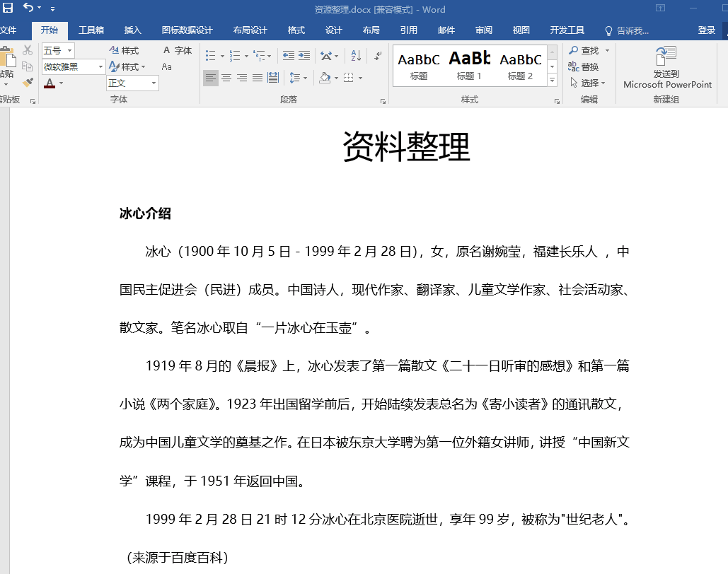This screenshot has width=728, height=574.
Task: Open the 选择 select menu
Action: pos(587,83)
